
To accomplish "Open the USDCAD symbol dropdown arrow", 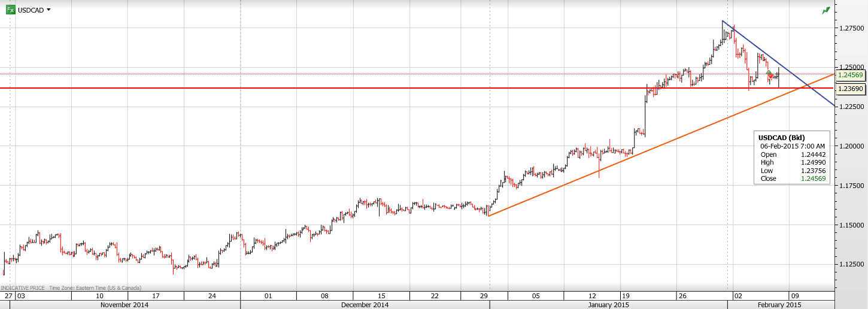I will click(x=48, y=10).
